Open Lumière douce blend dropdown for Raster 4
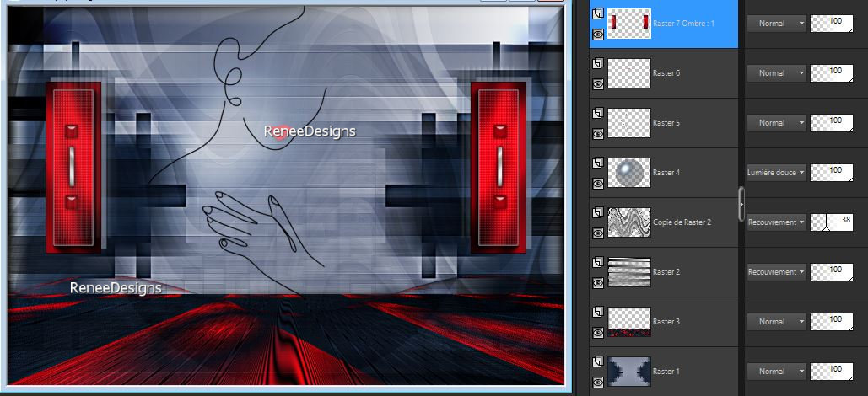 tap(777, 173)
